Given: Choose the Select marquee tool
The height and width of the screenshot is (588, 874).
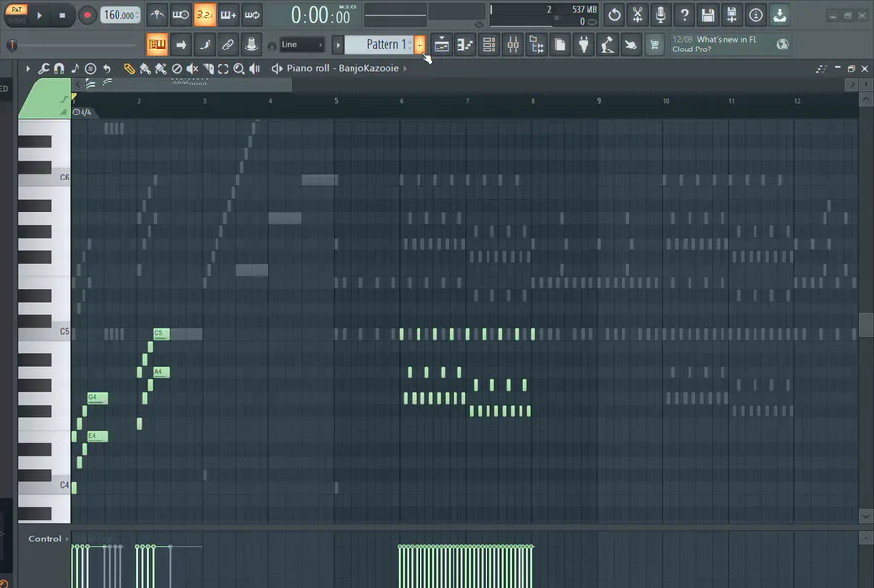Looking at the screenshot, I should tap(223, 69).
